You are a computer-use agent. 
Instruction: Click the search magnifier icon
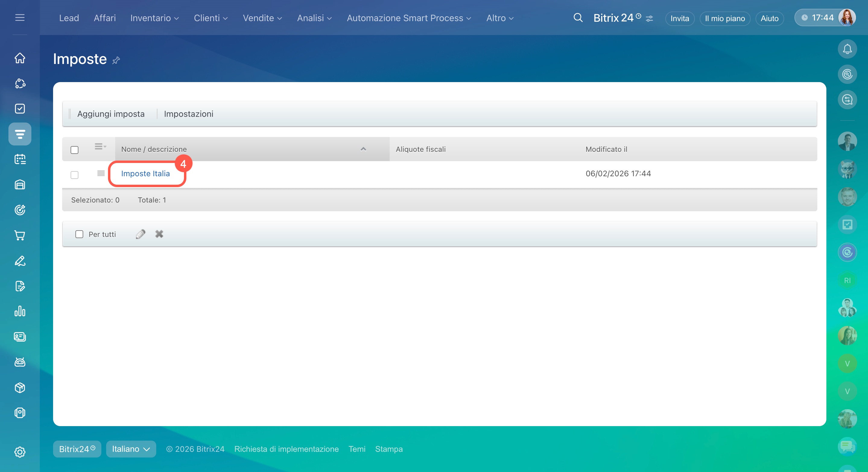pyautogui.click(x=578, y=18)
